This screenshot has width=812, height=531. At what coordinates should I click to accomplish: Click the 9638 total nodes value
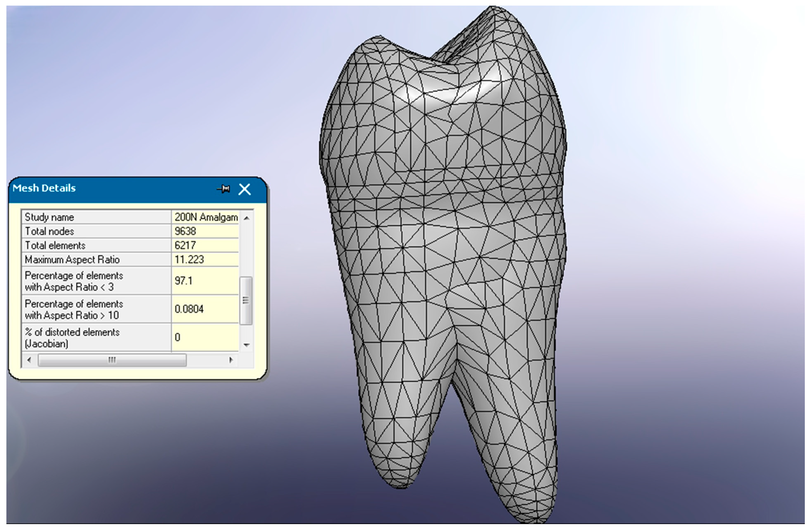pos(185,231)
